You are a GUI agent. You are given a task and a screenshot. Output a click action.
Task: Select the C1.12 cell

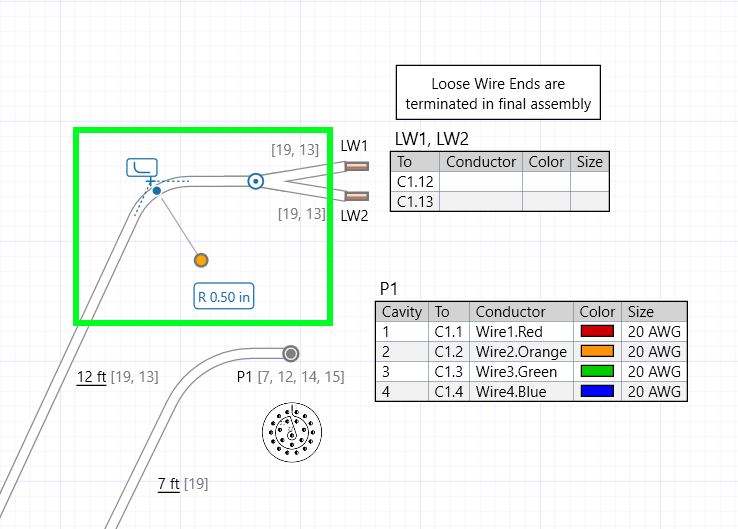[x=415, y=182]
